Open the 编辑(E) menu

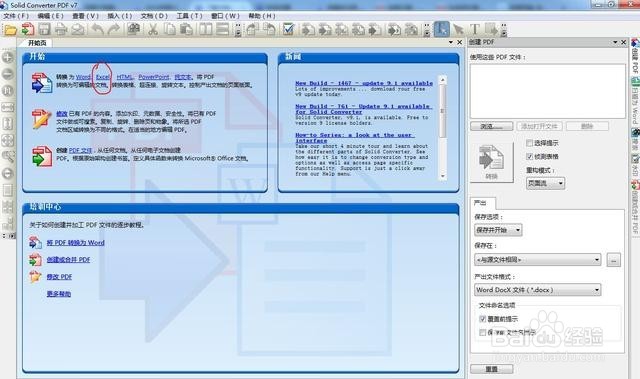click(x=51, y=16)
